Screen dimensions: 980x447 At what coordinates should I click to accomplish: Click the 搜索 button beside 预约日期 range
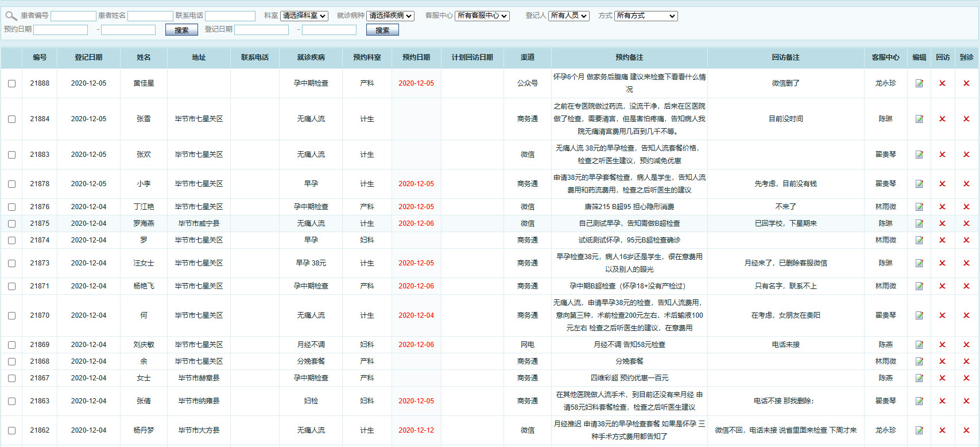181,30
